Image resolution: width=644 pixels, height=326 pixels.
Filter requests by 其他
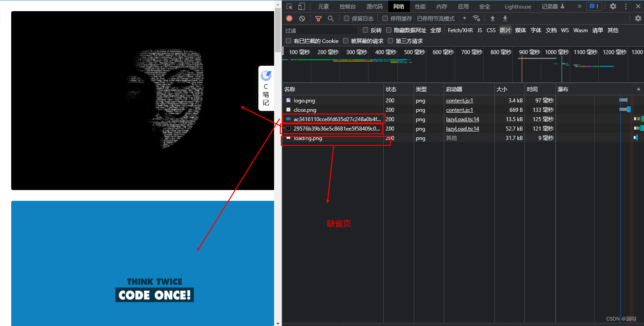click(x=613, y=30)
